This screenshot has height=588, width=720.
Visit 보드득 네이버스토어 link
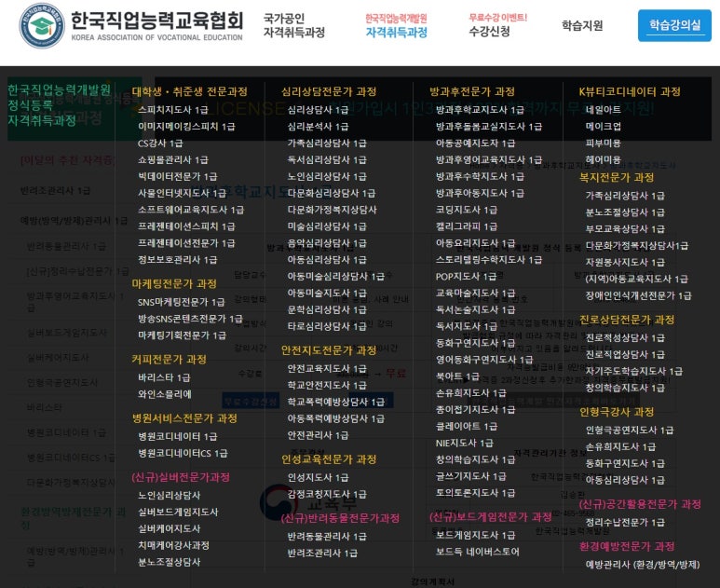[477, 552]
